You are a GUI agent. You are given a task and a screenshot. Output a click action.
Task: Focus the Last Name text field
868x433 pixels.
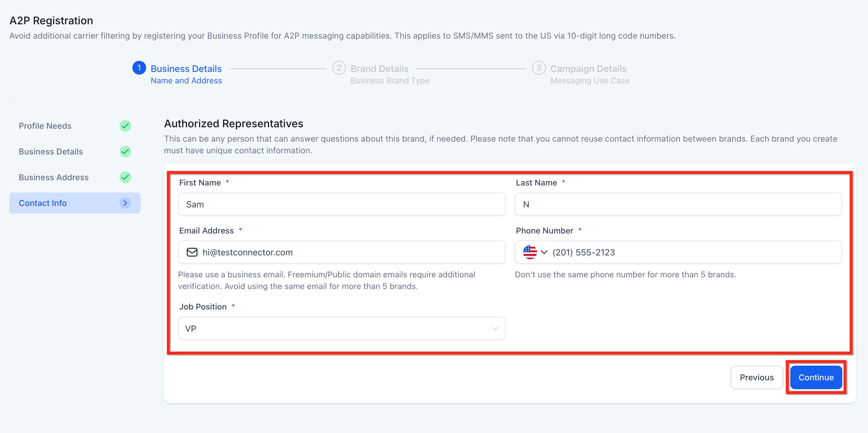[x=678, y=205]
